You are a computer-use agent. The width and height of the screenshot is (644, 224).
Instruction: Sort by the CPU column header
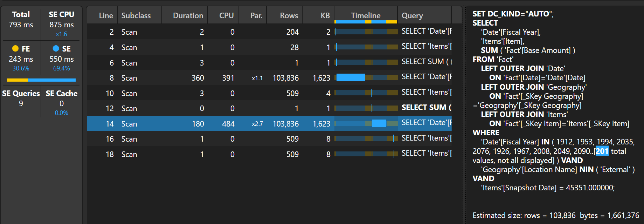[x=226, y=15]
